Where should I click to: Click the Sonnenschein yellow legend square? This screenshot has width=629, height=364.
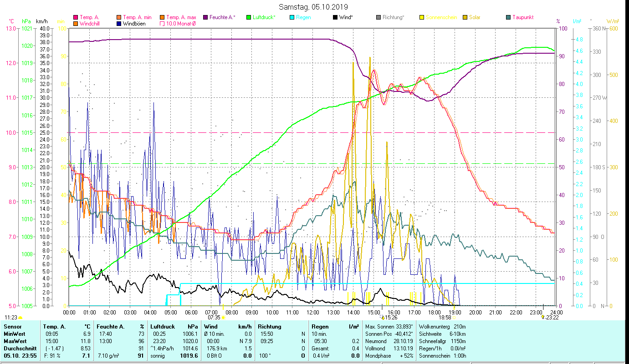422,17
